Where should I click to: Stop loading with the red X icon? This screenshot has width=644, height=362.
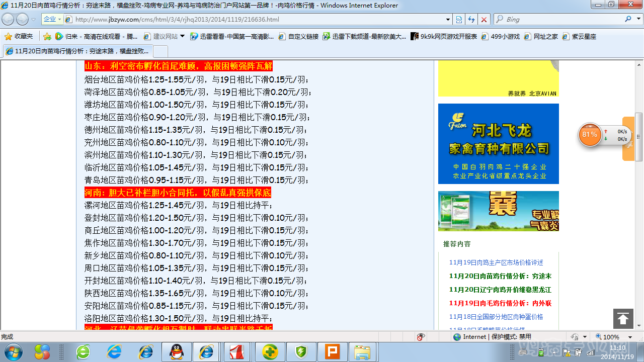tap(484, 20)
